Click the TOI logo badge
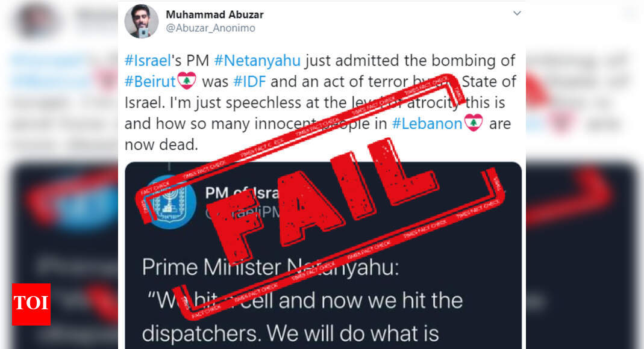 click(x=31, y=304)
